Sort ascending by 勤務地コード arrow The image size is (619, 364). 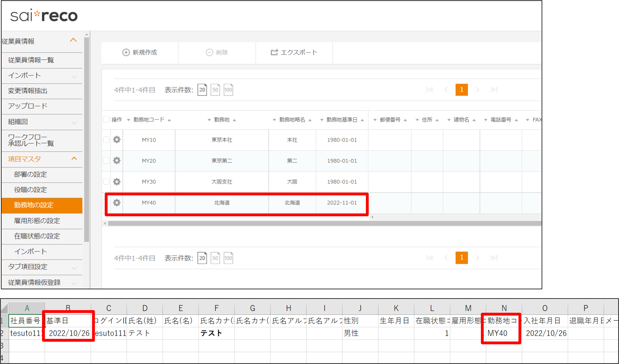[x=169, y=120]
